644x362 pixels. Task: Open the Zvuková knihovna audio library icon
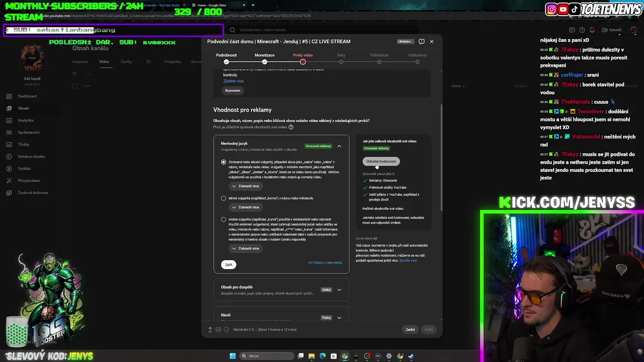point(9,193)
